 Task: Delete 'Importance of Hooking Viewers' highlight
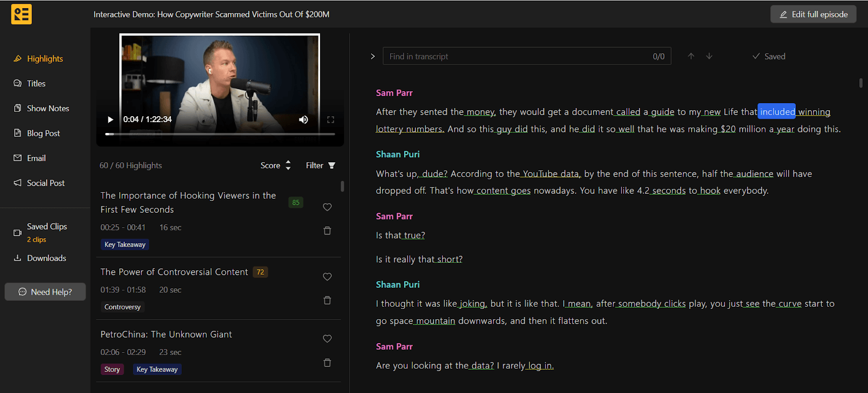(x=327, y=231)
